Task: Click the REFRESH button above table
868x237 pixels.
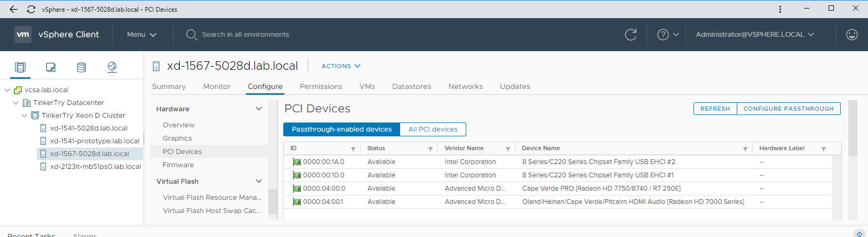Action: pos(715,109)
